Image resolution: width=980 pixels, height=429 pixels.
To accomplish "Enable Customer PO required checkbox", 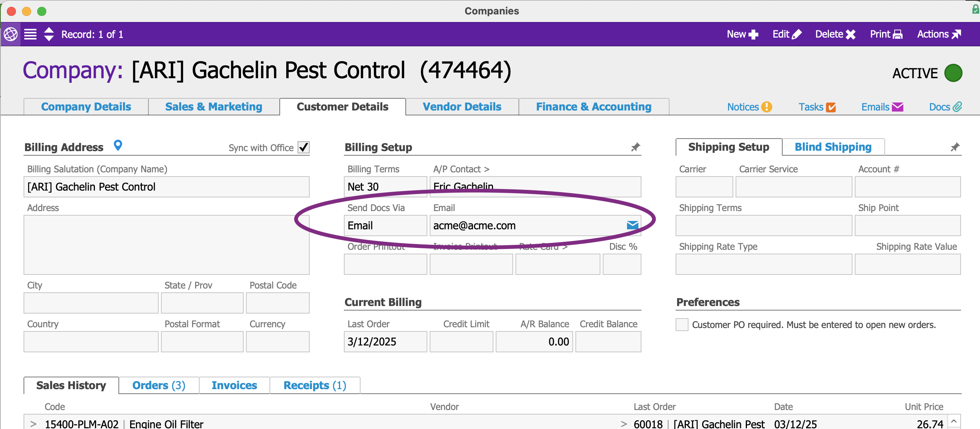I will 682,325.
